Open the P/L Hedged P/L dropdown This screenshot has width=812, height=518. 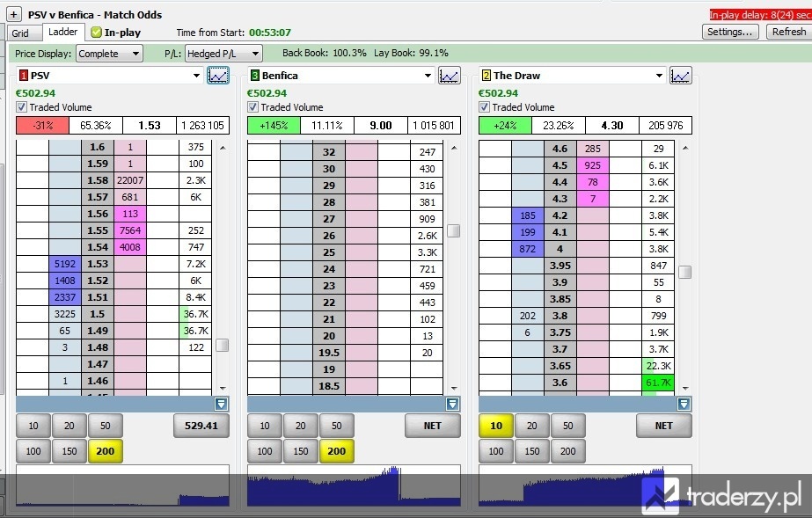point(223,54)
